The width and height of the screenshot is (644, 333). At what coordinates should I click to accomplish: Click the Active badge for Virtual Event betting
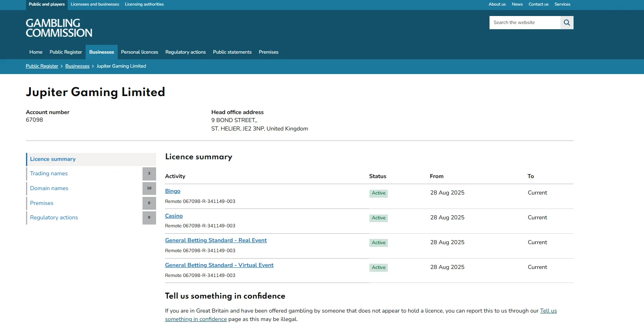[x=379, y=268]
